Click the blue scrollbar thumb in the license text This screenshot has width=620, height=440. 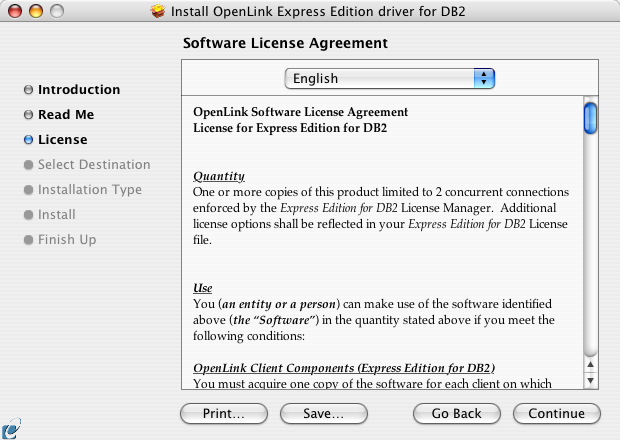590,118
